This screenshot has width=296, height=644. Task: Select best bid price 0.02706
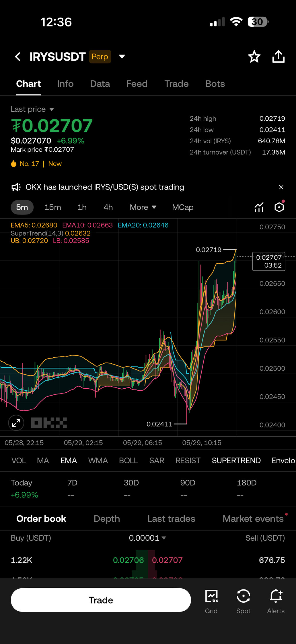[128, 560]
